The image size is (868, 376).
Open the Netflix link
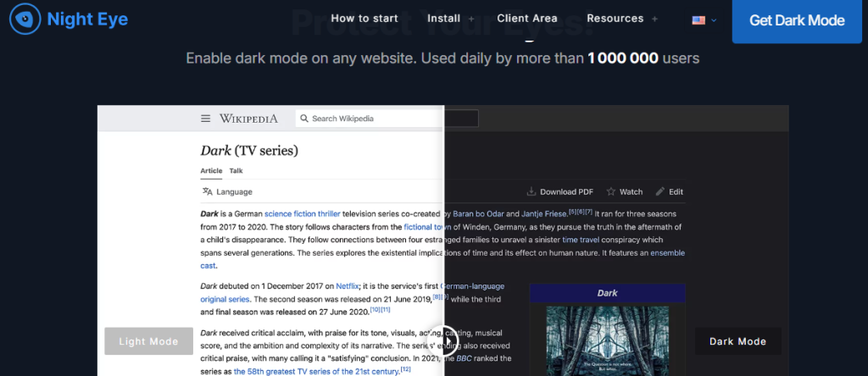348,286
